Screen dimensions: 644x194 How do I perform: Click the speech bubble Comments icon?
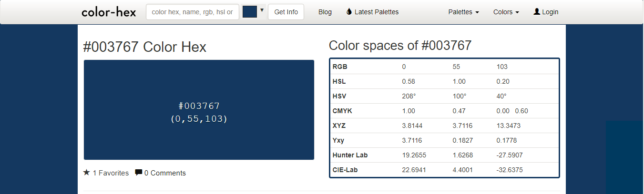139,173
